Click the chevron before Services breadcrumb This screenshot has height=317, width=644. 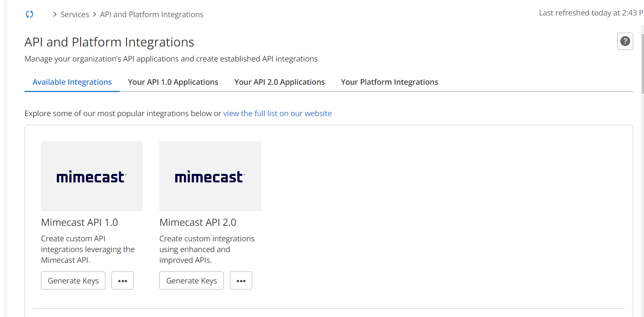click(x=55, y=15)
